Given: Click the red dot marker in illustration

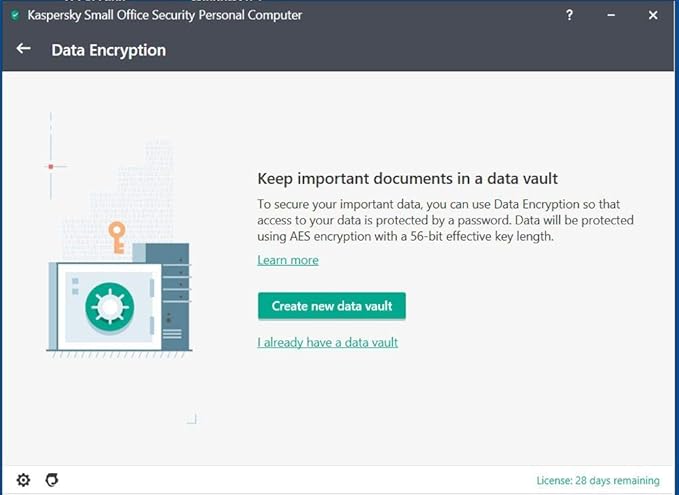Looking at the screenshot, I should (x=50, y=166).
